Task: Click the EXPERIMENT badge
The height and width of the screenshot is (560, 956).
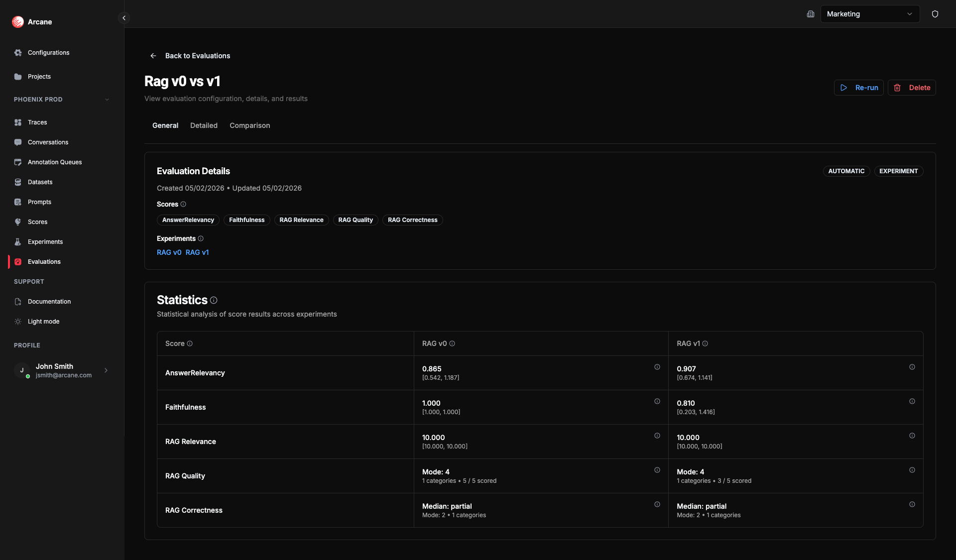Action: coord(898,171)
